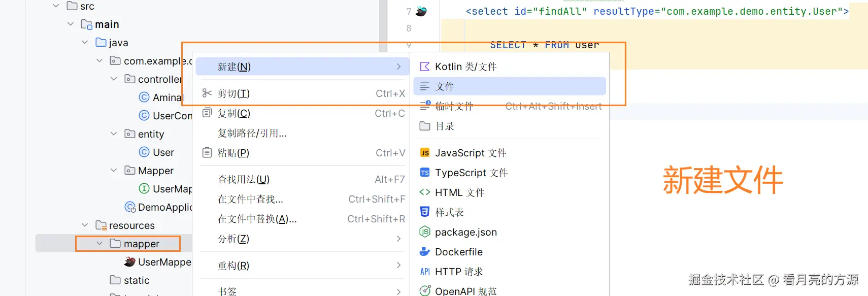This screenshot has height=296, width=868.
Task: Click the JavaScript 文件 JS icon
Action: [425, 153]
